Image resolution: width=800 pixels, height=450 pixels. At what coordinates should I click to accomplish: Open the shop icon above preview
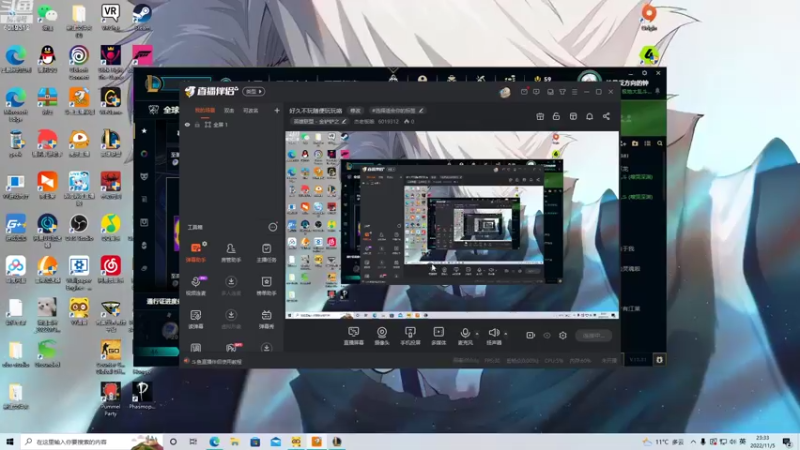pos(573,116)
